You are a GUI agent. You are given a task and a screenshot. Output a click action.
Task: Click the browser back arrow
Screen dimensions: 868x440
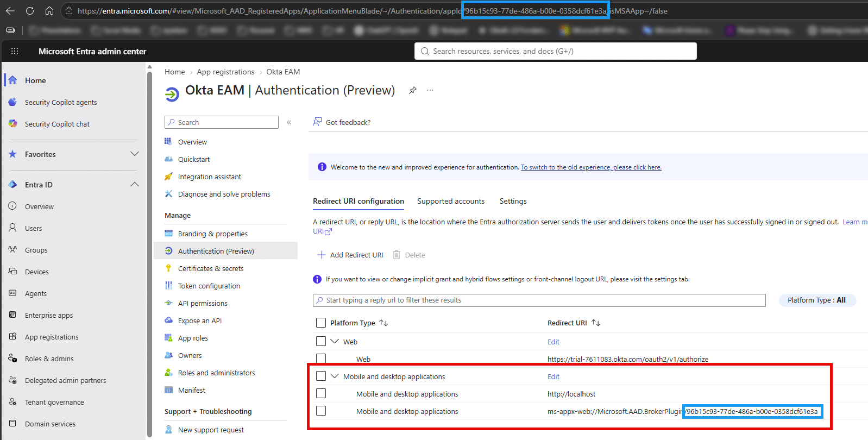(x=10, y=11)
